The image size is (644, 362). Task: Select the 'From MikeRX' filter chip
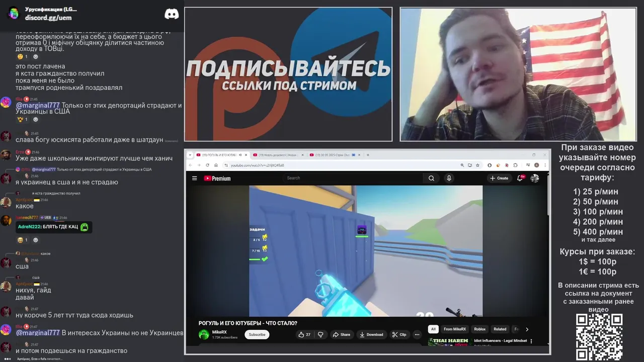coord(455,329)
